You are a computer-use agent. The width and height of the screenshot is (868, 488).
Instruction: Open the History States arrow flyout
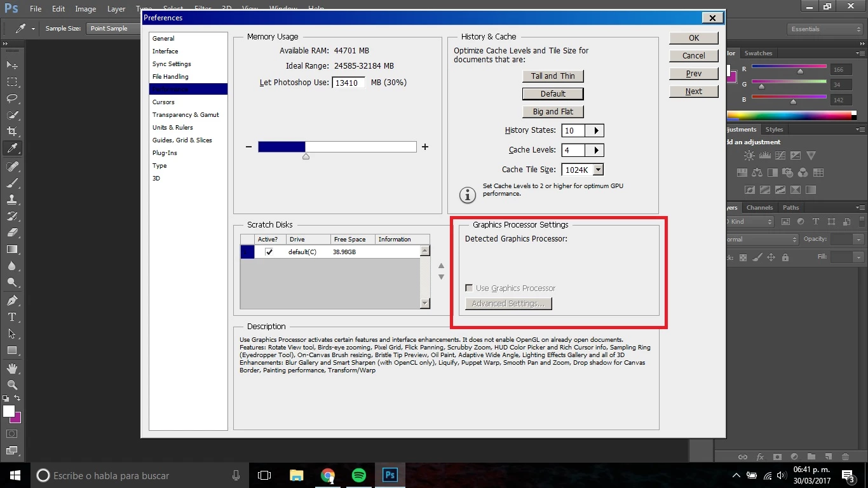click(596, 131)
